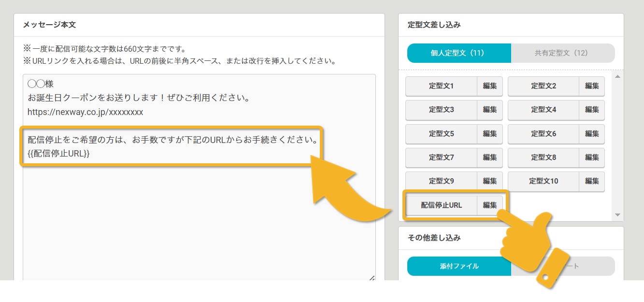
Task: Open 編集 for 定型文4
Action: 591,110
